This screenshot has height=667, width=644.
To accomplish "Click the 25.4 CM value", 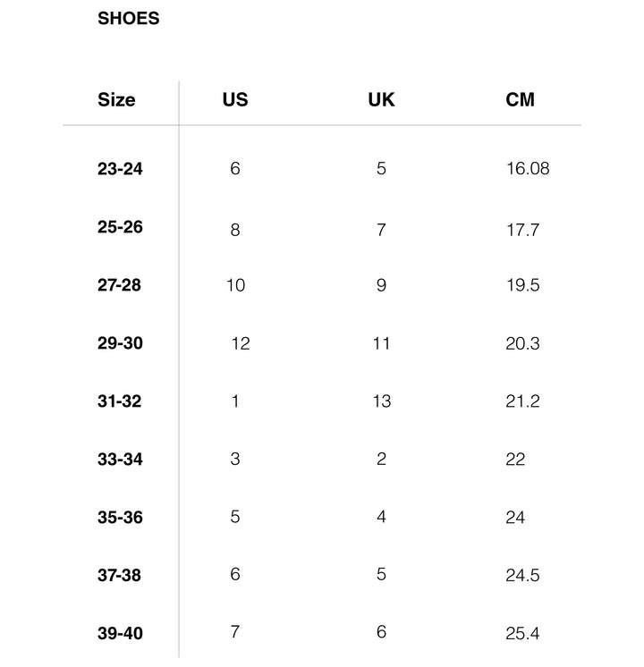I will tap(522, 634).
